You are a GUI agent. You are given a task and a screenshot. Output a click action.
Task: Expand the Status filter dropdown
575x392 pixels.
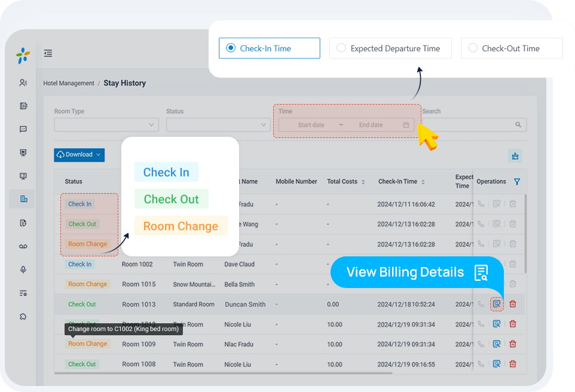[x=218, y=125]
